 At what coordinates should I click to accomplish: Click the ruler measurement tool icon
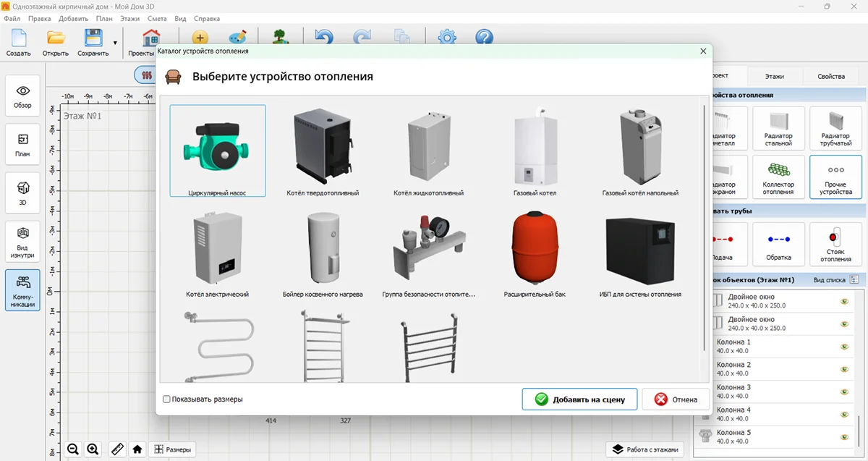tap(117, 449)
